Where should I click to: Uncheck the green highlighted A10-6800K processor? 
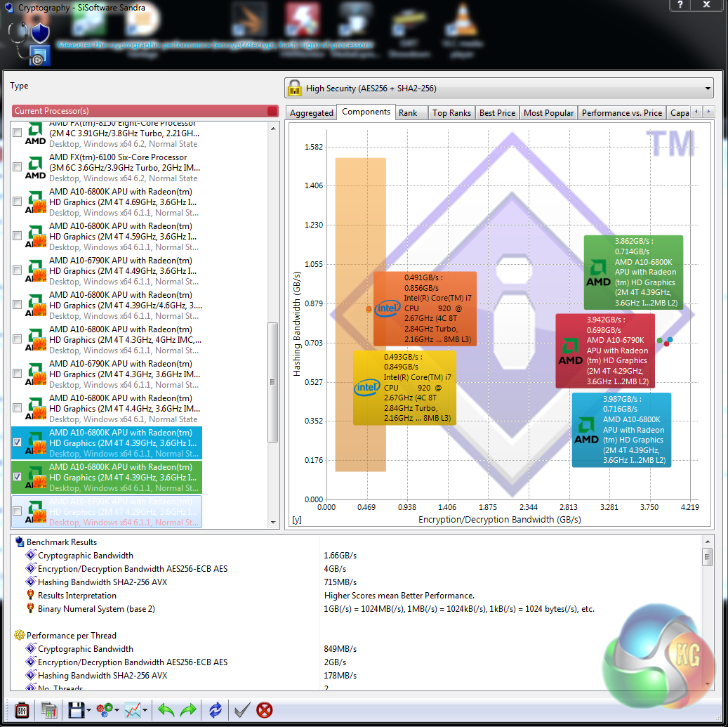(x=18, y=477)
